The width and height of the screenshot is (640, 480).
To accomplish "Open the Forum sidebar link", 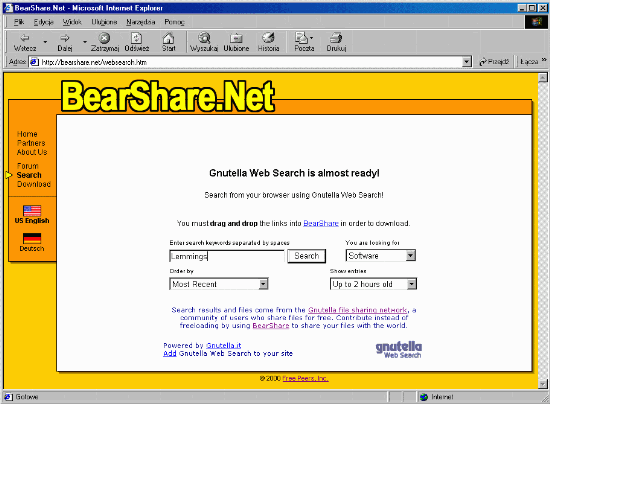I will (28, 166).
